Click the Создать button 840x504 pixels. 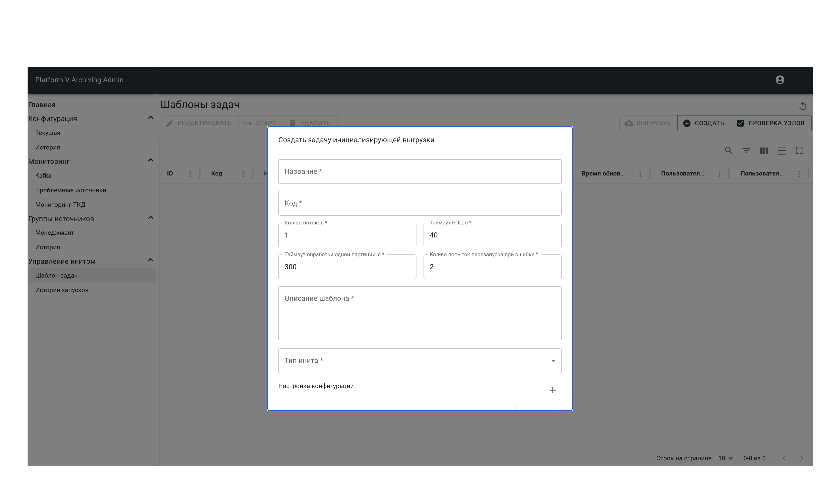pyautogui.click(x=704, y=123)
